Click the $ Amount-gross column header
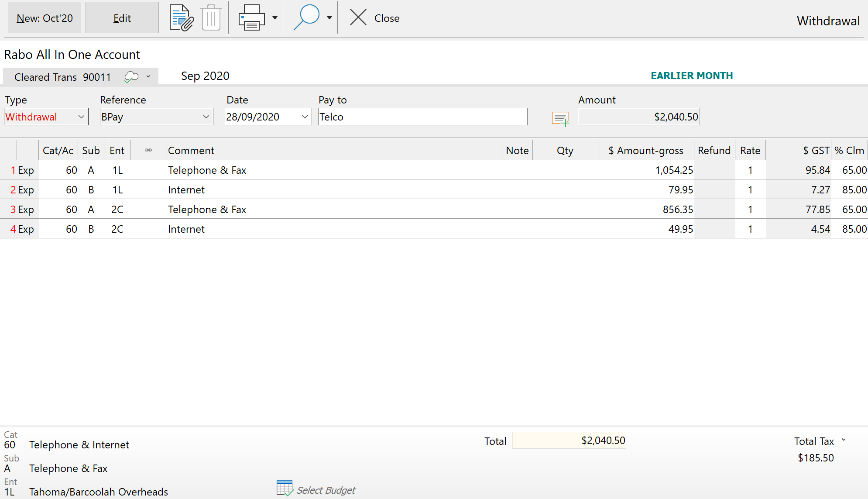 click(x=646, y=150)
